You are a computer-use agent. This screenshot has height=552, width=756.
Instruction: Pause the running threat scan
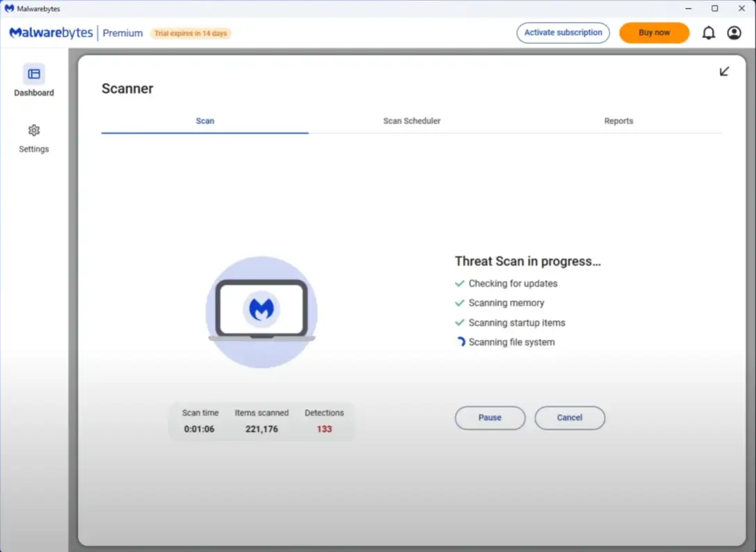click(x=490, y=417)
